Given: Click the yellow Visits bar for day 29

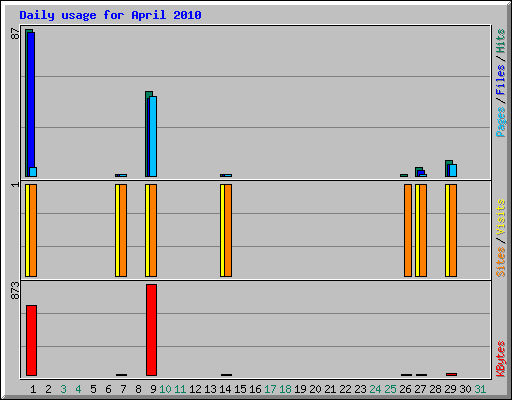Looking at the screenshot, I should tap(447, 230).
